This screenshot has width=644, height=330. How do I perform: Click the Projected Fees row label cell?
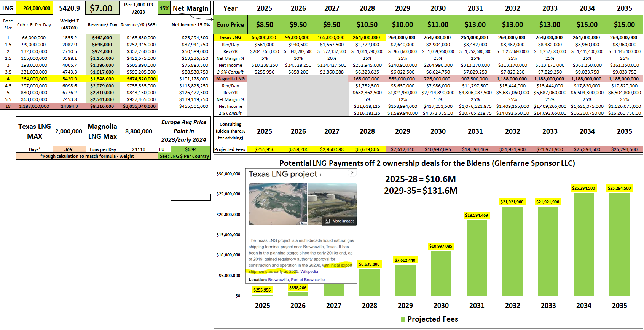coord(230,149)
